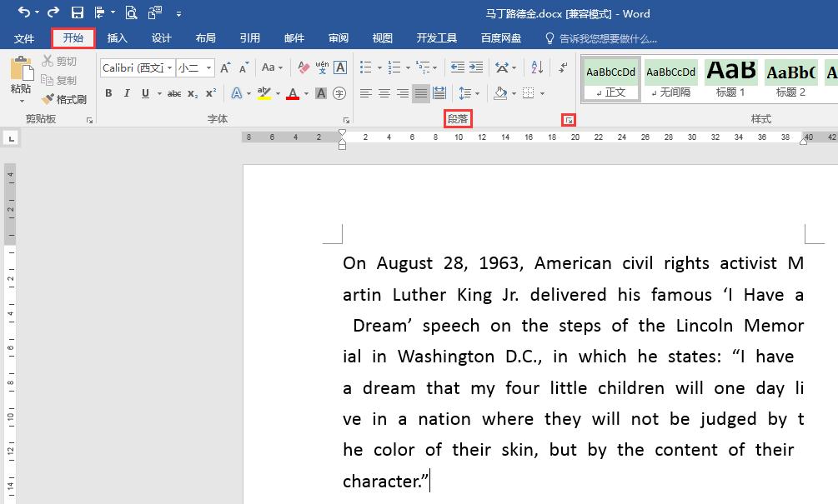This screenshot has width=838, height=504.
Task: Apply character border icon
Action: (340, 67)
